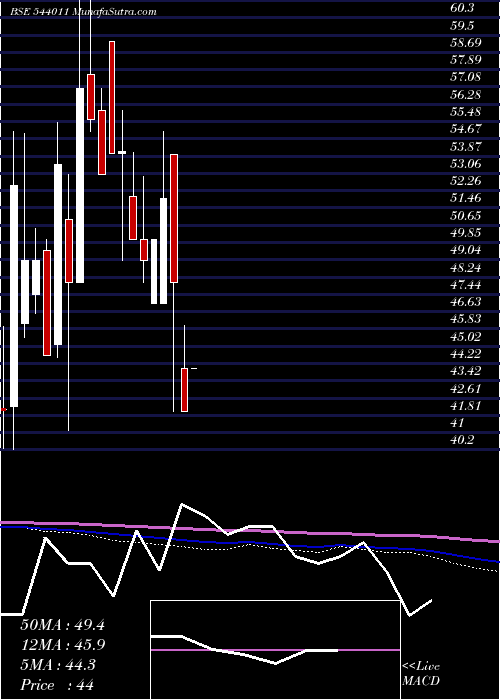This screenshot has width=500, height=700.
Task: Click the <<Live MACD label
Action: click(421, 673)
